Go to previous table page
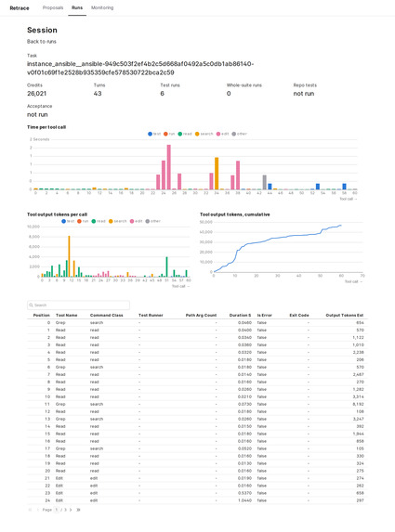The width and height of the screenshot is (395, 532). (x=38, y=510)
